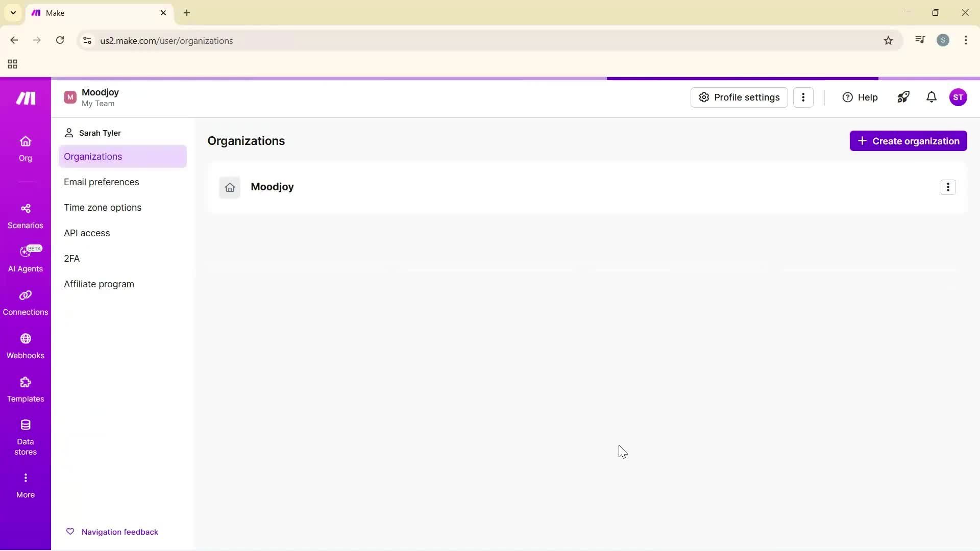
Task: Click the Navigation feedback link
Action: point(120,531)
